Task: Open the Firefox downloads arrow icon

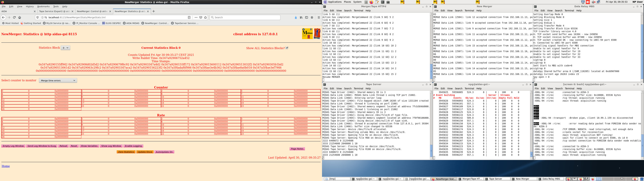Action: (296, 17)
